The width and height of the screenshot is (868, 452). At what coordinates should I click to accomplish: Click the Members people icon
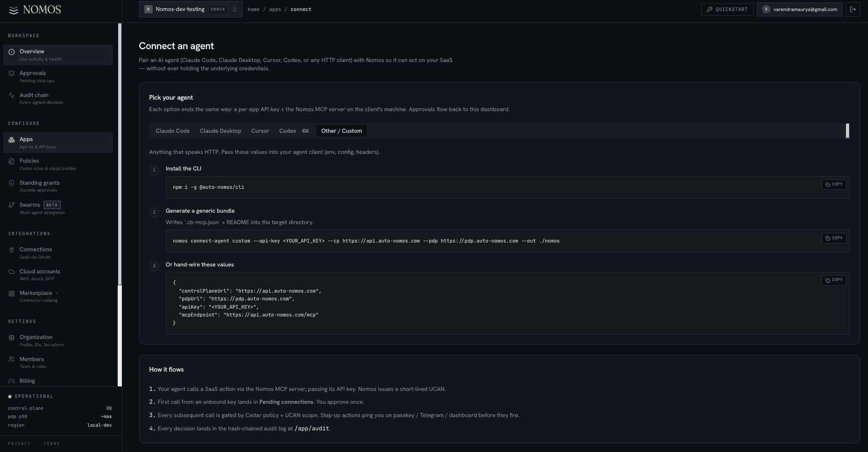pyautogui.click(x=11, y=360)
